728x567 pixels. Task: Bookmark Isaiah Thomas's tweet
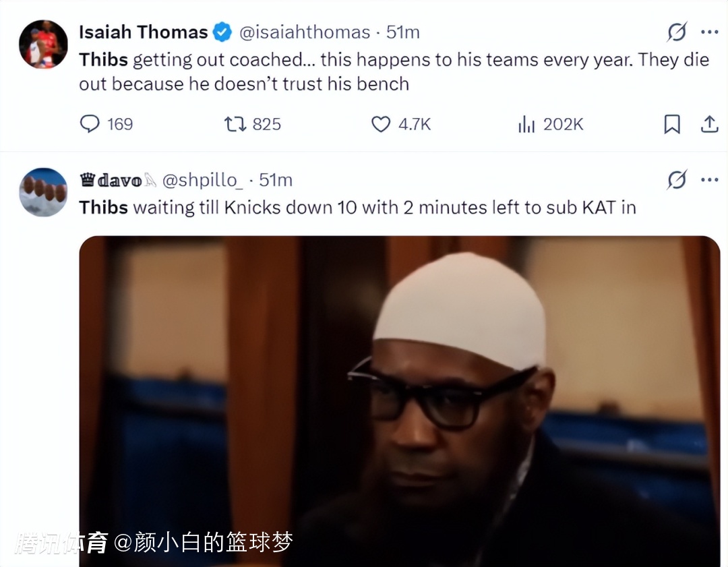672,124
